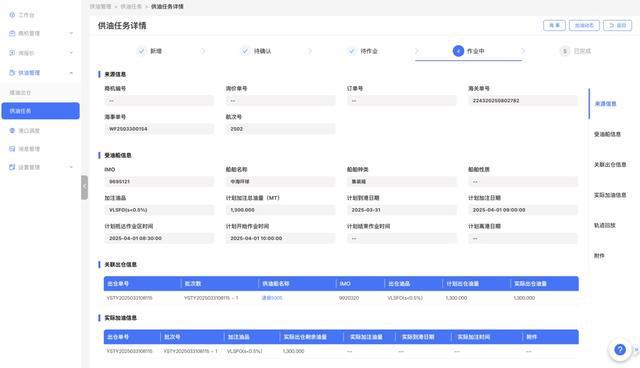
Task: Expand the second sidebar menu's arrow
Action: coord(71,33)
